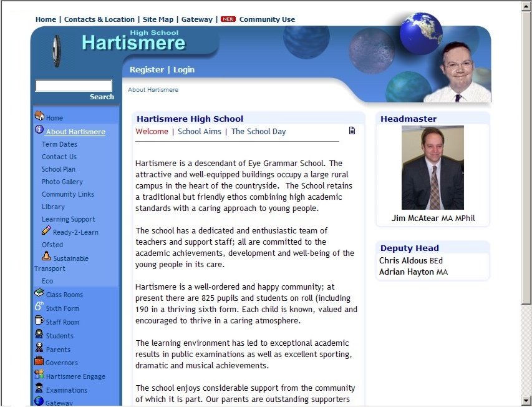This screenshot has height=407, width=532.
Task: Click the Sustainable Transport cone icon
Action: click(46, 257)
